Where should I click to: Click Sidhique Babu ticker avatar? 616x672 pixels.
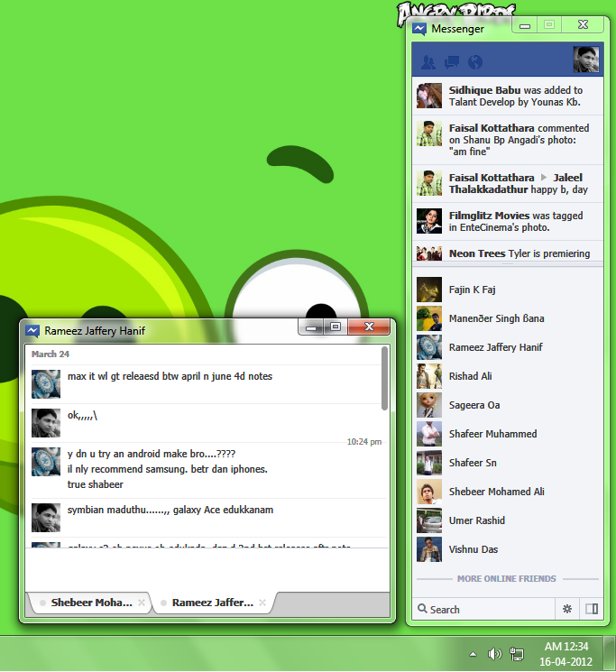[429, 96]
